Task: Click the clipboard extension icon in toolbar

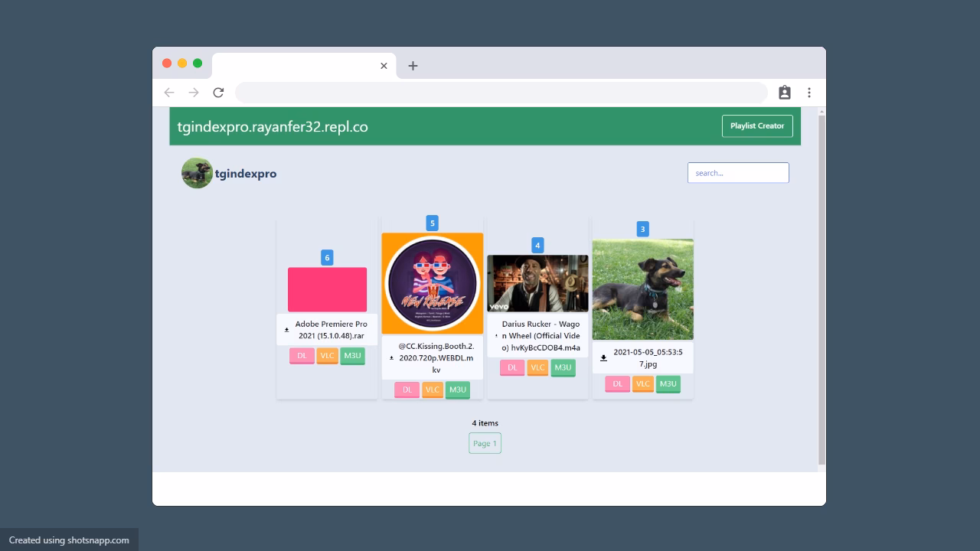Action: pyautogui.click(x=784, y=93)
